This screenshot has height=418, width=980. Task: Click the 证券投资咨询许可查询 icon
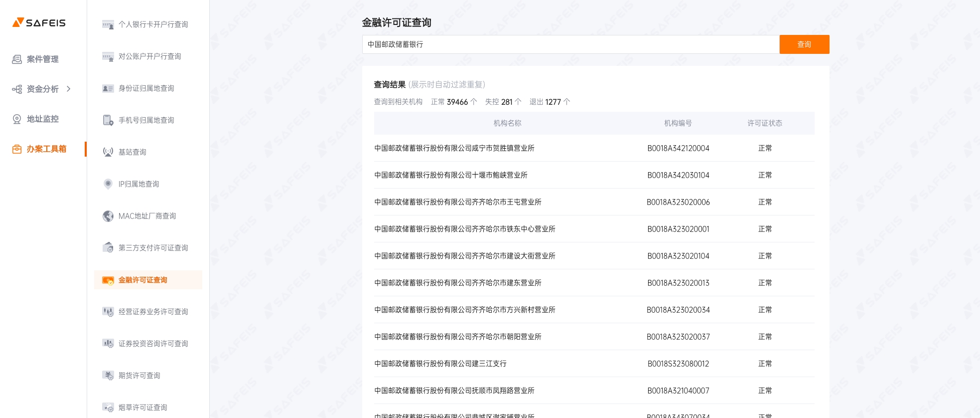pyautogui.click(x=108, y=344)
